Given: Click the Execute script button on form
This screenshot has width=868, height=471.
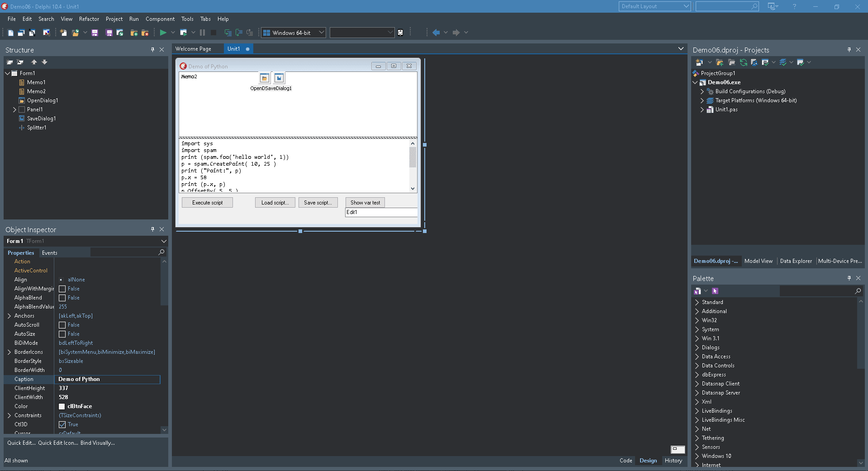Looking at the screenshot, I should pos(207,203).
